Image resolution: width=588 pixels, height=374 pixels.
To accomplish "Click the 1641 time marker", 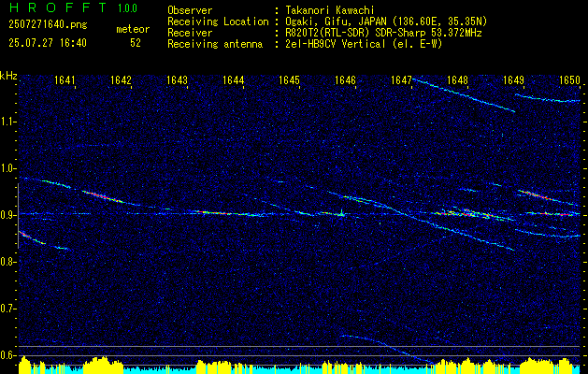I will coord(65,79).
